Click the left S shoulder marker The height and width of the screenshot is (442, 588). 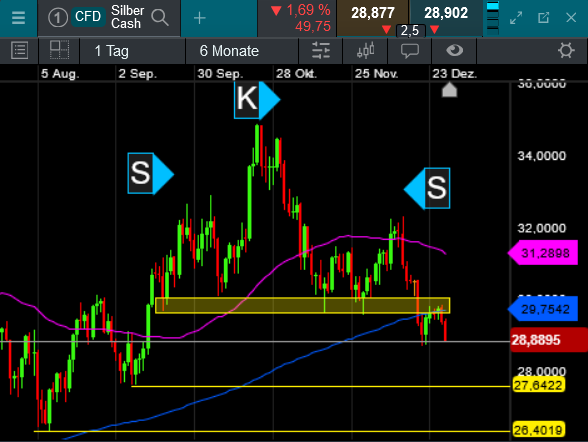click(x=151, y=173)
